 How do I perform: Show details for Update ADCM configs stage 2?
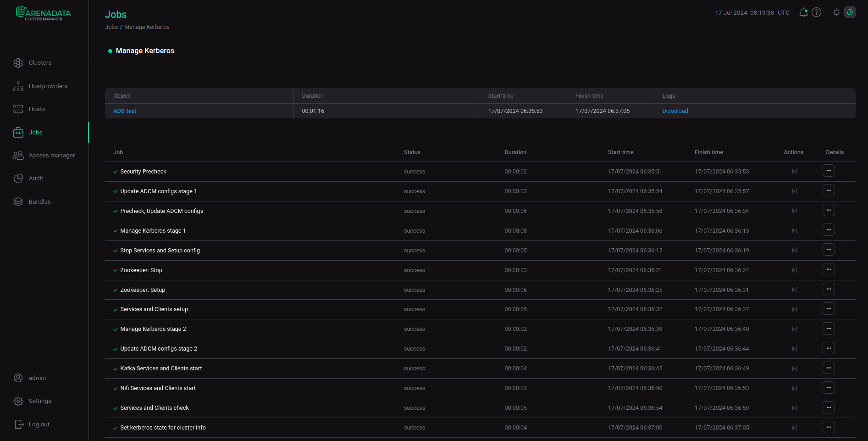click(829, 348)
